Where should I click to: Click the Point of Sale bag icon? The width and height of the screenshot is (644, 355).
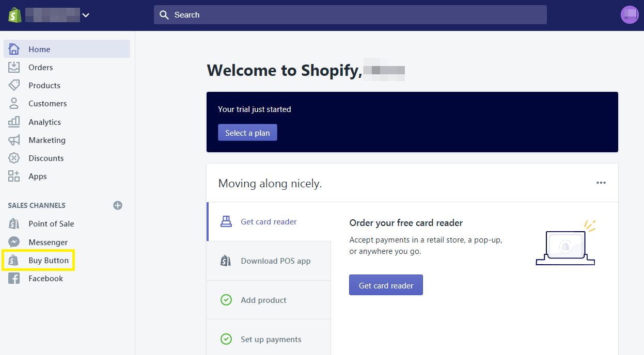pyautogui.click(x=14, y=223)
